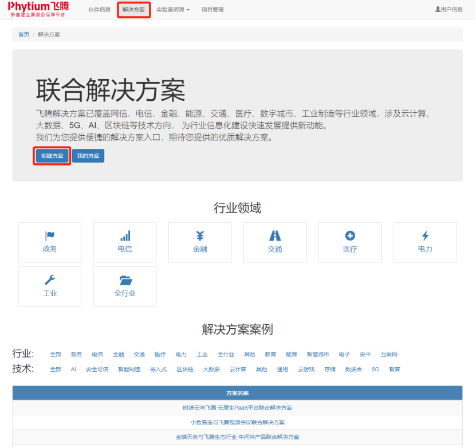
Task: Open the 用户信息 user icon
Action: click(x=438, y=9)
